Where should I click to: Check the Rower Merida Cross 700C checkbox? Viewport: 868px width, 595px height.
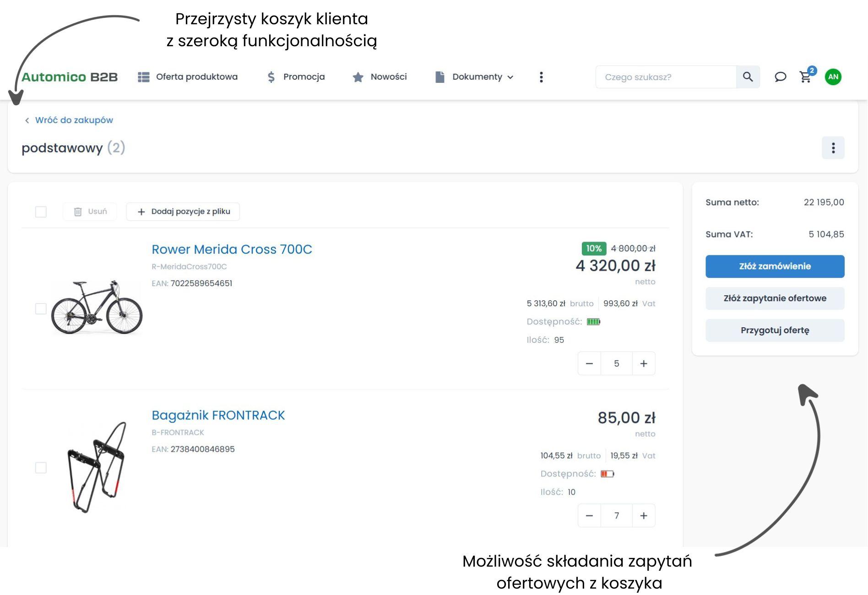(41, 308)
